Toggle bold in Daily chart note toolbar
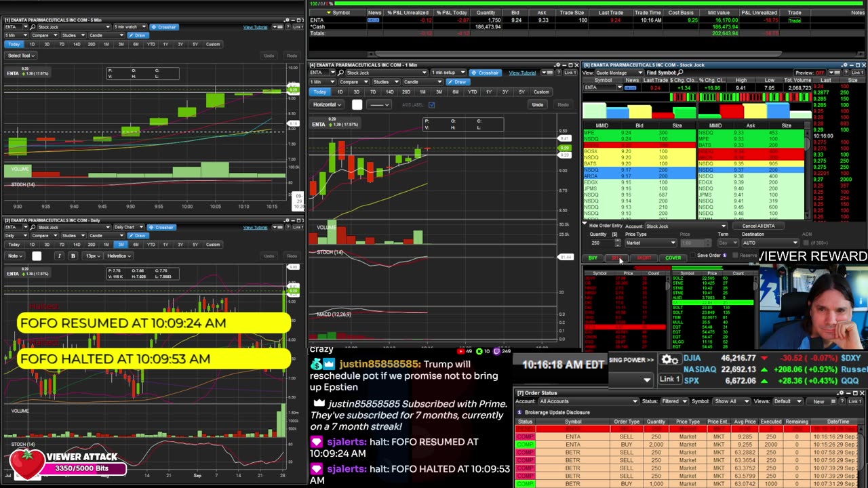 tap(73, 256)
